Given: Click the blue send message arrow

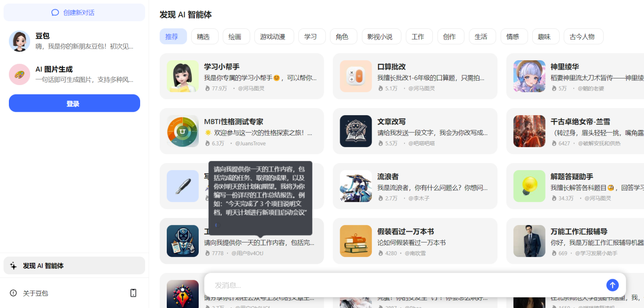Looking at the screenshot, I should point(613,285).
